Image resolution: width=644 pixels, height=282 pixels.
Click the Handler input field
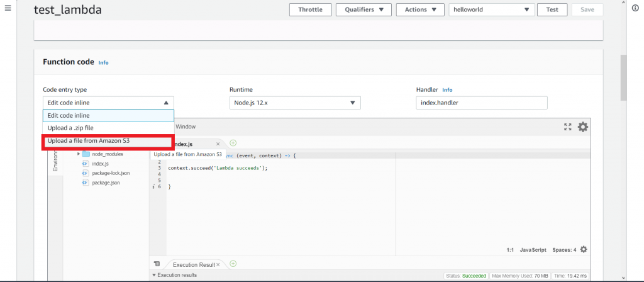(481, 103)
